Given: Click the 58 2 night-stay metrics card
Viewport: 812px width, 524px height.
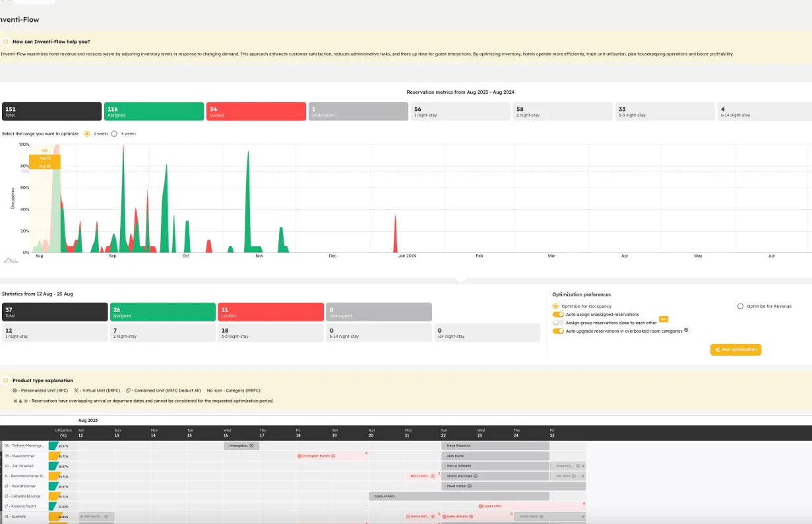Looking at the screenshot, I should (563, 112).
